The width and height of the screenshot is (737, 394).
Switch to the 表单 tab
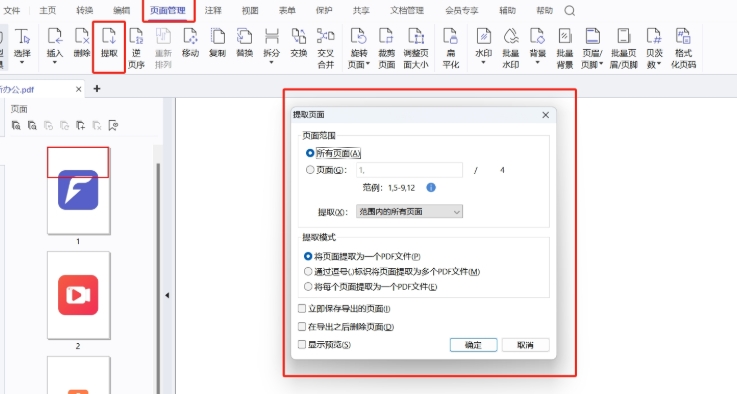287,10
